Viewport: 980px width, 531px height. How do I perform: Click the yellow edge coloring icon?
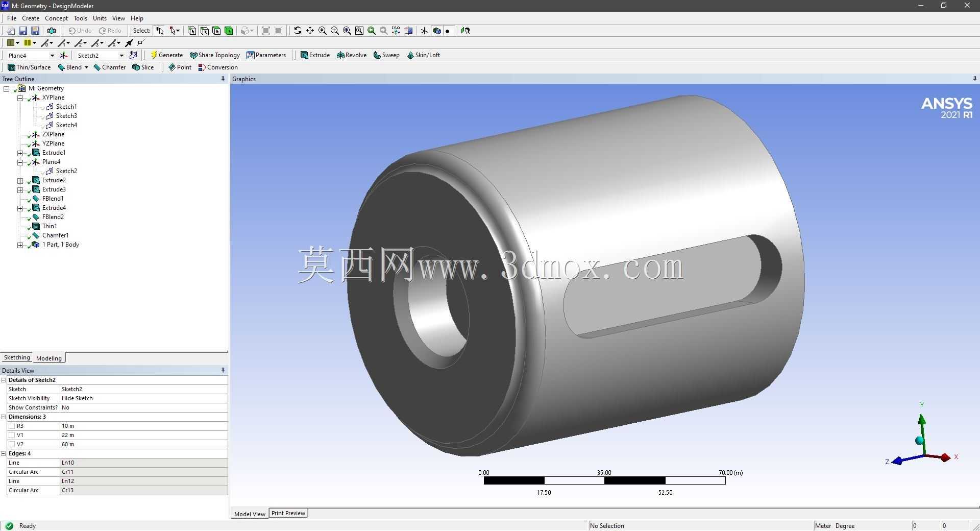point(28,43)
